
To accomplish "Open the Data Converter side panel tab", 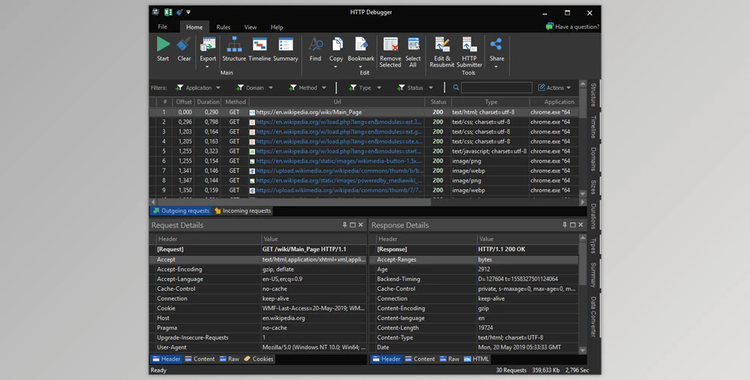I will coord(593,317).
